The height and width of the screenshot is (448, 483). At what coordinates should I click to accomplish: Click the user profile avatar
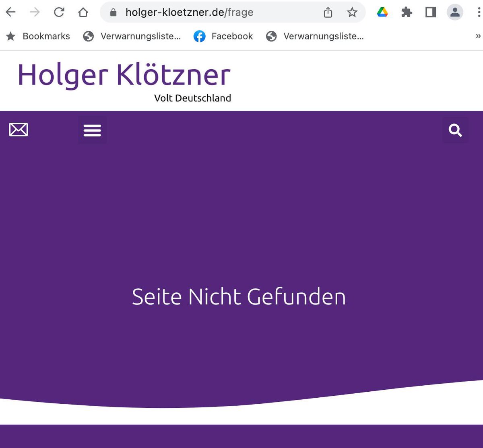(x=455, y=12)
